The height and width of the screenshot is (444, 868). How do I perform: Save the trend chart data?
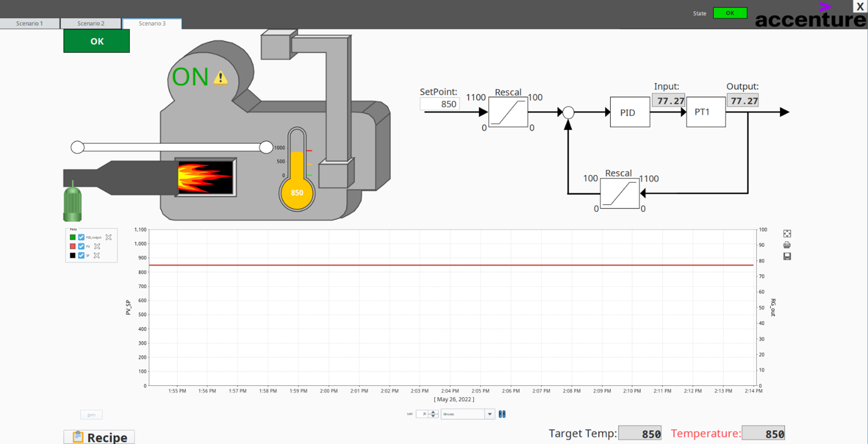pyautogui.click(x=787, y=256)
